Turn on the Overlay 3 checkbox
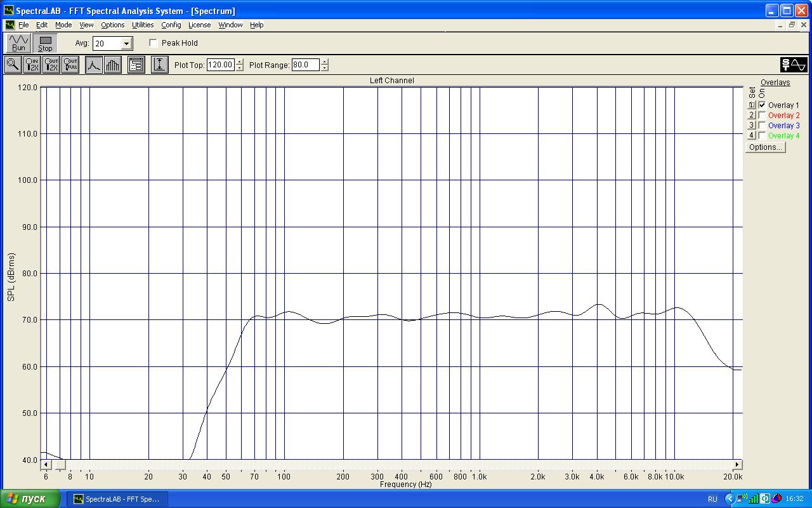Viewport: 812px width, 508px height. tap(762, 126)
